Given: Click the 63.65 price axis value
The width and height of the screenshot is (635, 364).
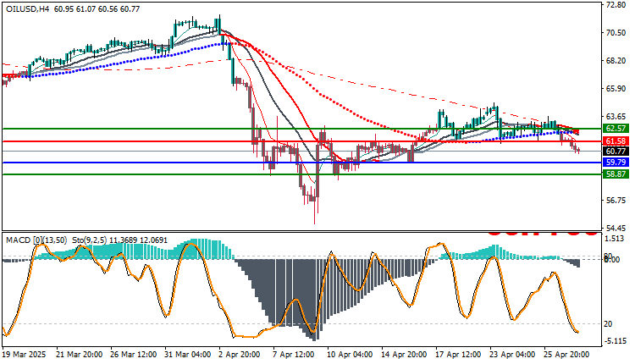Looking at the screenshot, I should (x=616, y=117).
